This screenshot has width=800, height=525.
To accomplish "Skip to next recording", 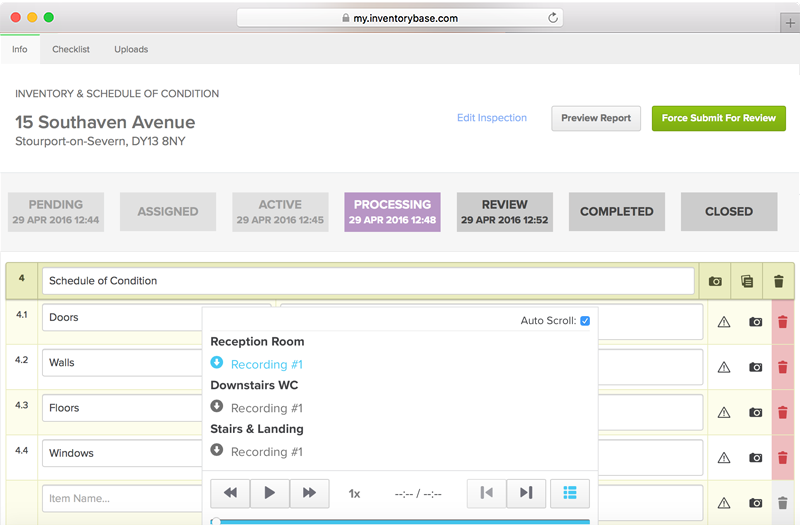I will click(526, 493).
